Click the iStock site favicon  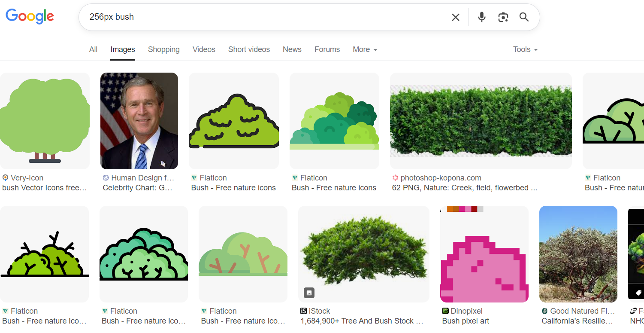tap(303, 311)
